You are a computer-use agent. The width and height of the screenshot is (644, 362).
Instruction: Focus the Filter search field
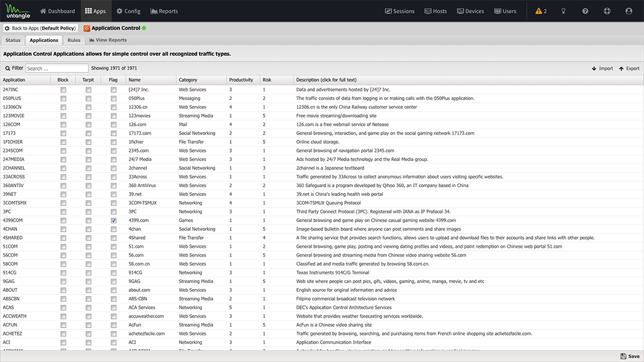[x=57, y=68]
